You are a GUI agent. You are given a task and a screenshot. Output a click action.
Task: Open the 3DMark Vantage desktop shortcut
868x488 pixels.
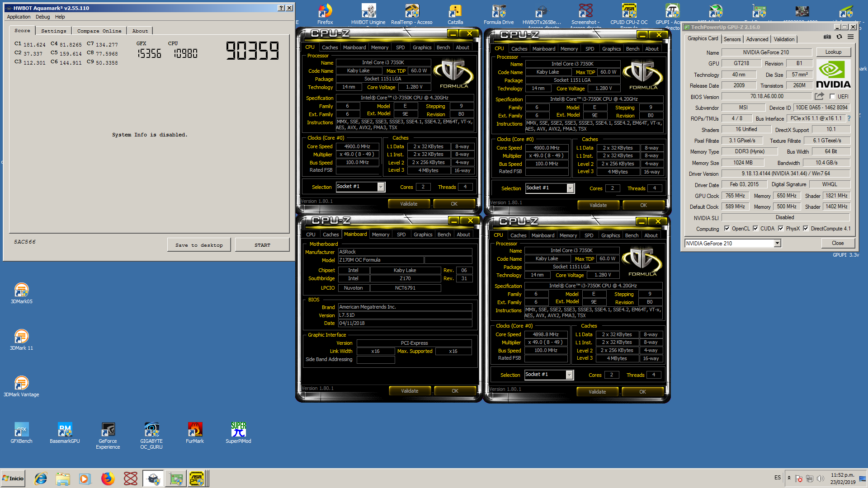tap(21, 386)
